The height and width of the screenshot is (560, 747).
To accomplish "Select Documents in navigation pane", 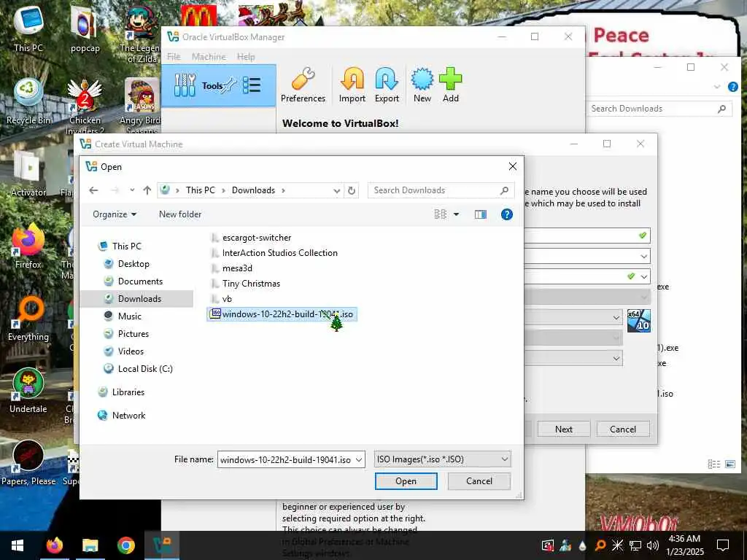I will click(140, 281).
